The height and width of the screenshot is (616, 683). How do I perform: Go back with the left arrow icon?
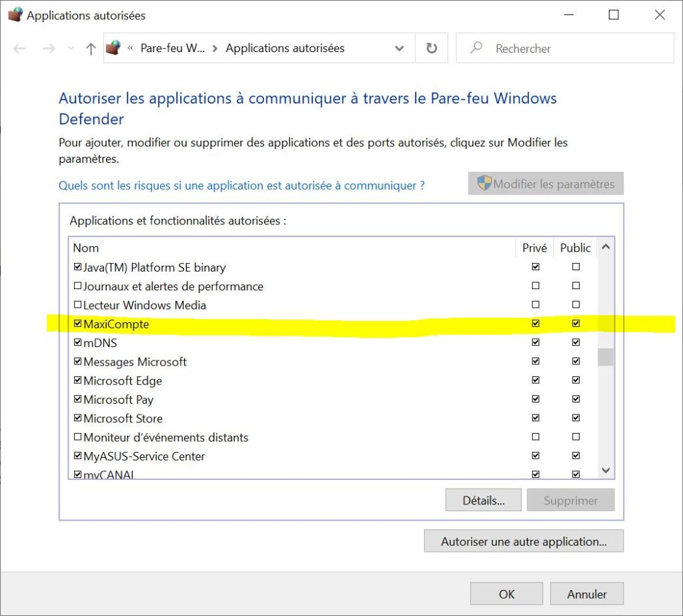pos(19,49)
